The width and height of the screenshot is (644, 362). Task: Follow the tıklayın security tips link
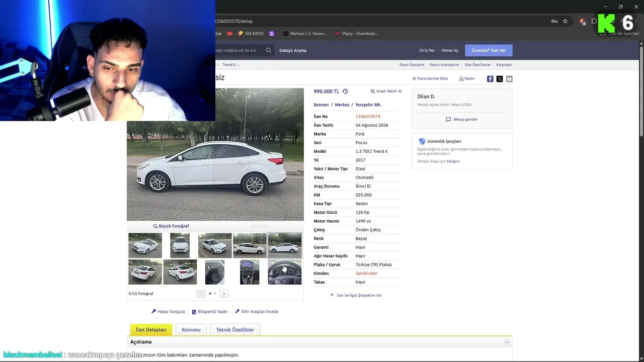pyautogui.click(x=453, y=161)
